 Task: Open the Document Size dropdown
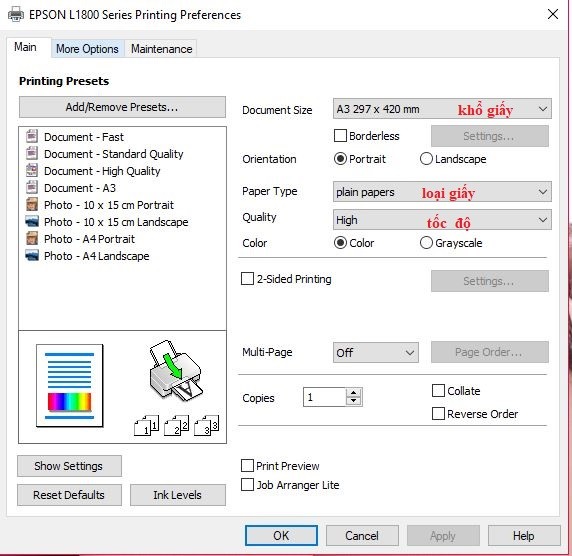pyautogui.click(x=442, y=109)
